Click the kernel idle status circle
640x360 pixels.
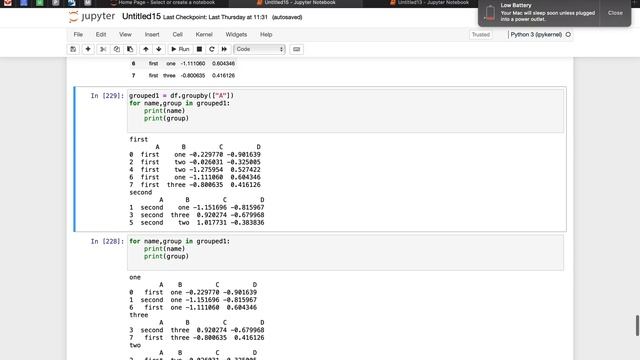point(568,35)
